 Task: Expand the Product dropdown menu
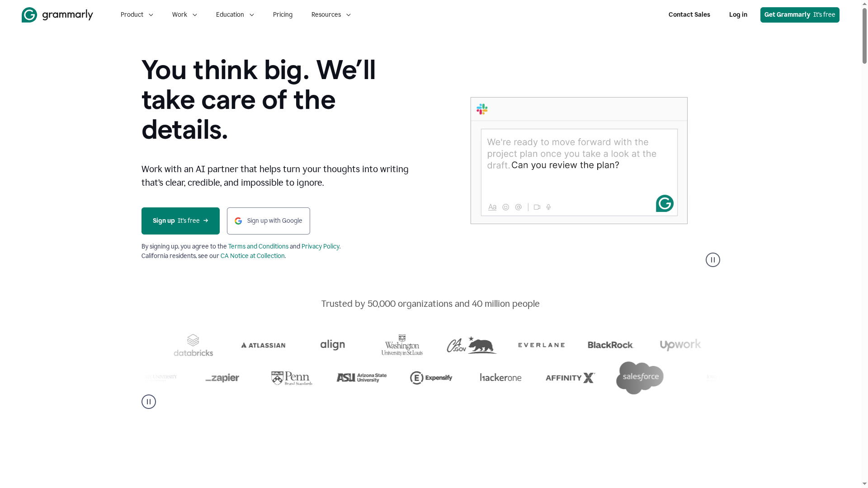(x=137, y=15)
